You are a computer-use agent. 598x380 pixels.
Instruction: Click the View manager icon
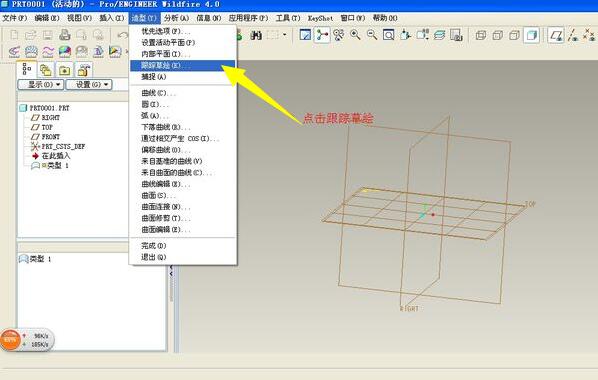click(x=456, y=35)
